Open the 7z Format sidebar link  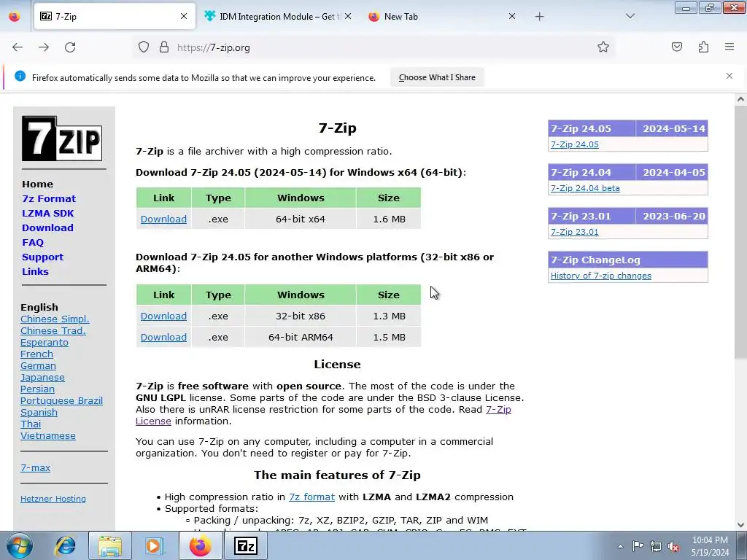click(49, 198)
